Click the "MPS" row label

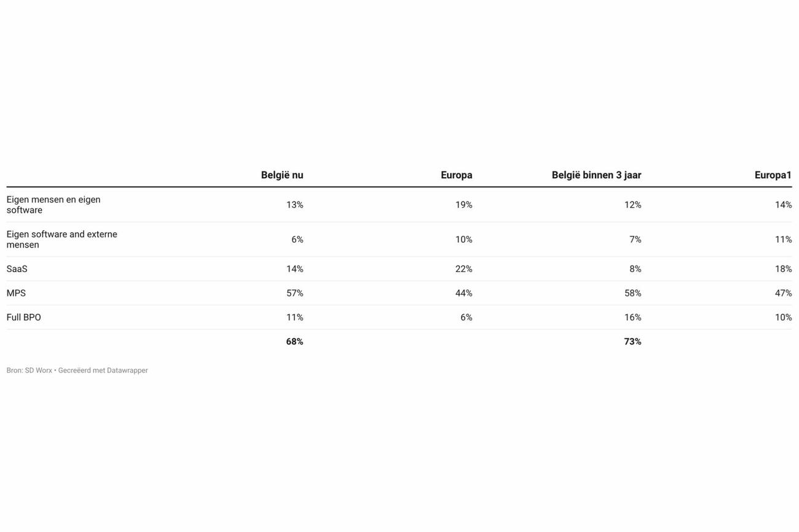[x=17, y=293]
